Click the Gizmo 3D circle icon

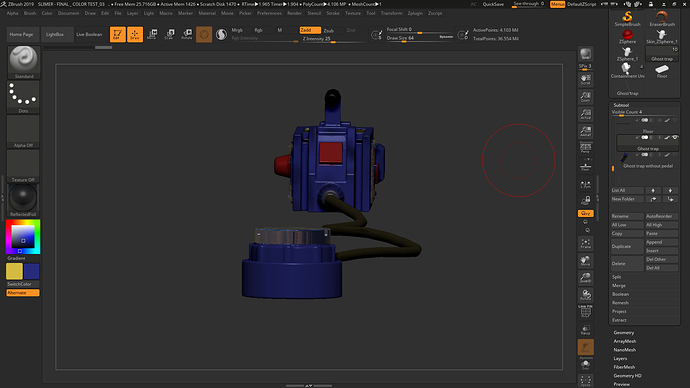pyautogui.click(x=204, y=34)
